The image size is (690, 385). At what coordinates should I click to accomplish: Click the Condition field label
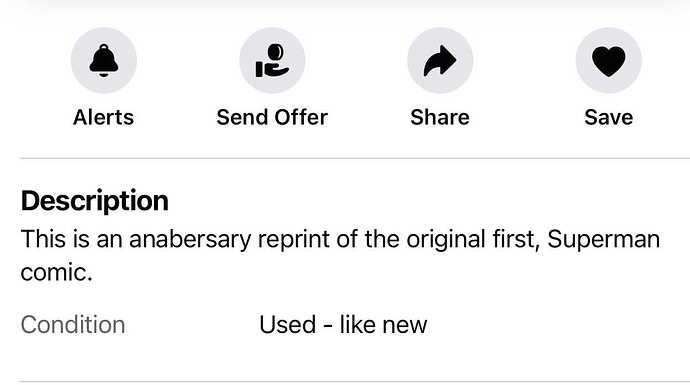coord(73,325)
